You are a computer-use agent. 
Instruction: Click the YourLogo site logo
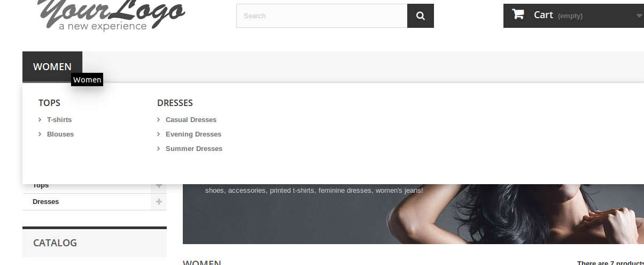(112, 15)
